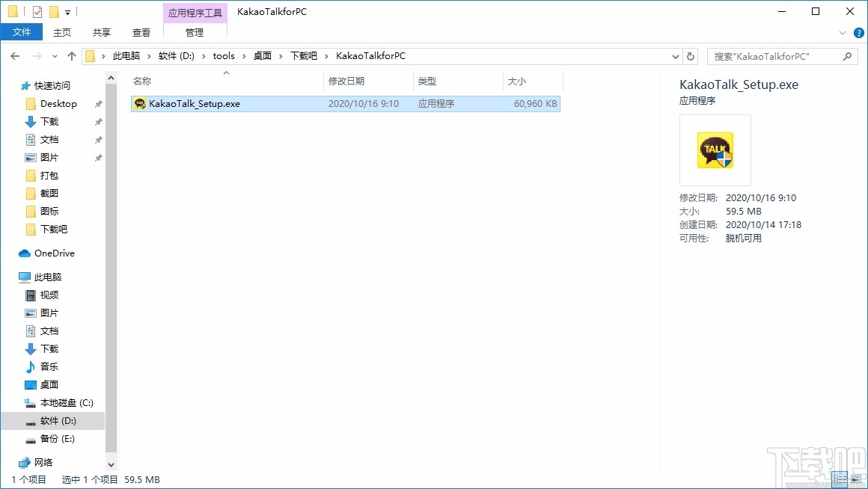Image resolution: width=868 pixels, height=489 pixels.
Task: Click the forward navigation arrow
Action: [x=37, y=56]
